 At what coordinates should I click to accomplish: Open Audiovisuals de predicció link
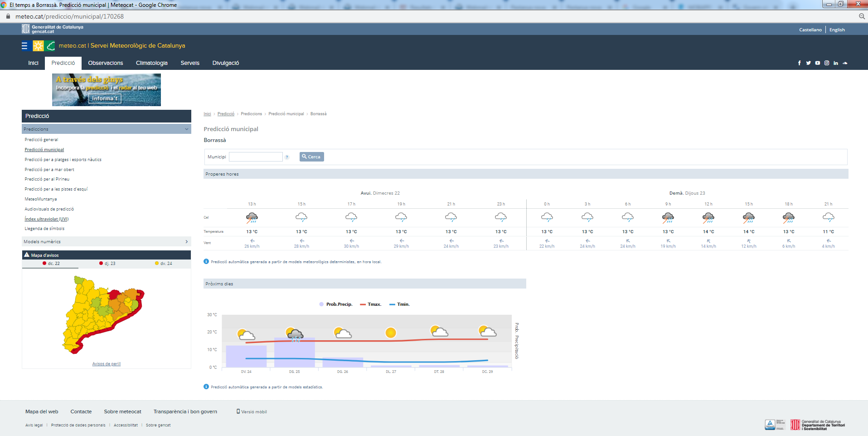pyautogui.click(x=49, y=209)
